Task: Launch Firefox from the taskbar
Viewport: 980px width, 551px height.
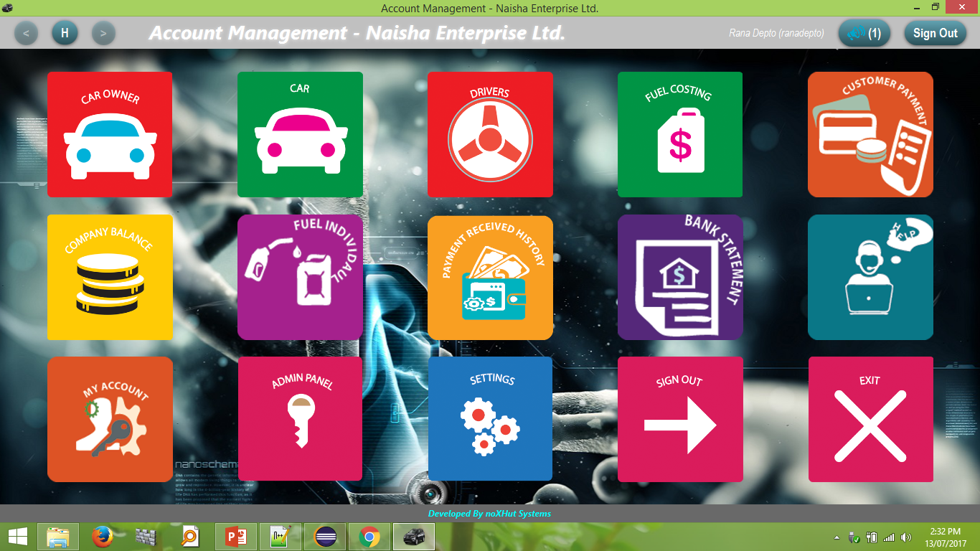Action: point(103,537)
